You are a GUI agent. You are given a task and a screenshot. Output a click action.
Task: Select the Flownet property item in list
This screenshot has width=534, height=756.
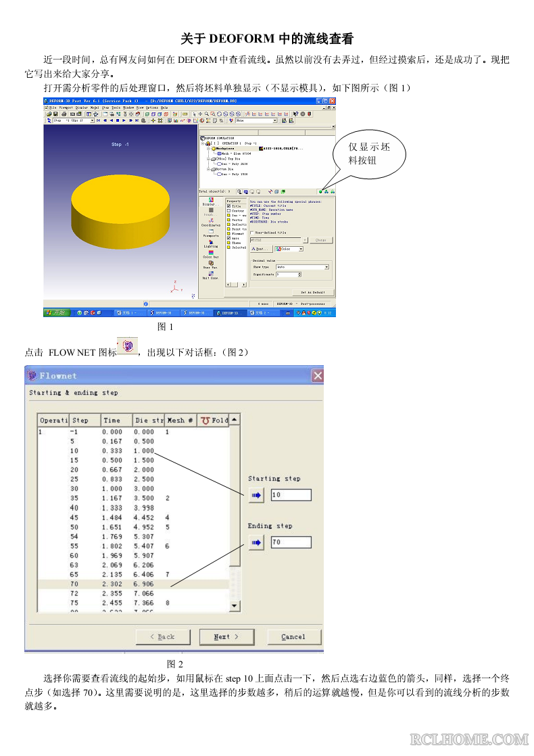pos(235,233)
